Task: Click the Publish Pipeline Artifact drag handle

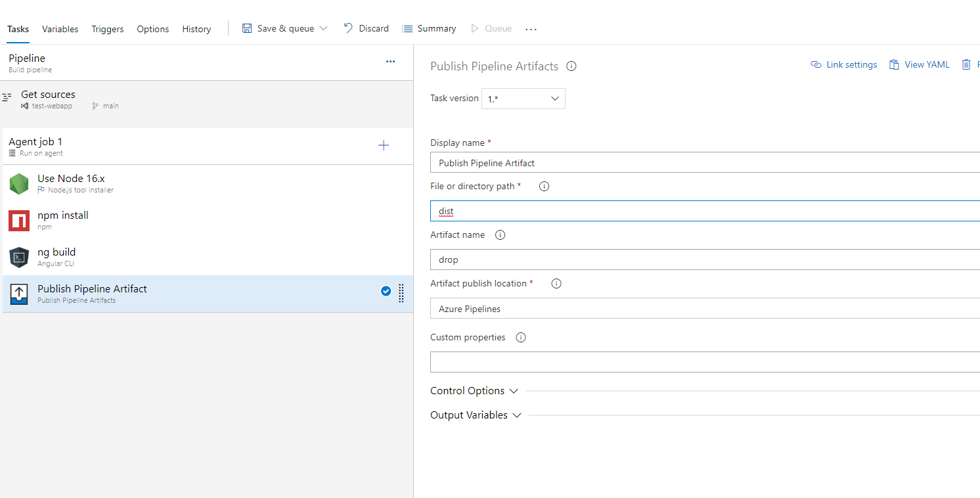Action: click(x=401, y=293)
